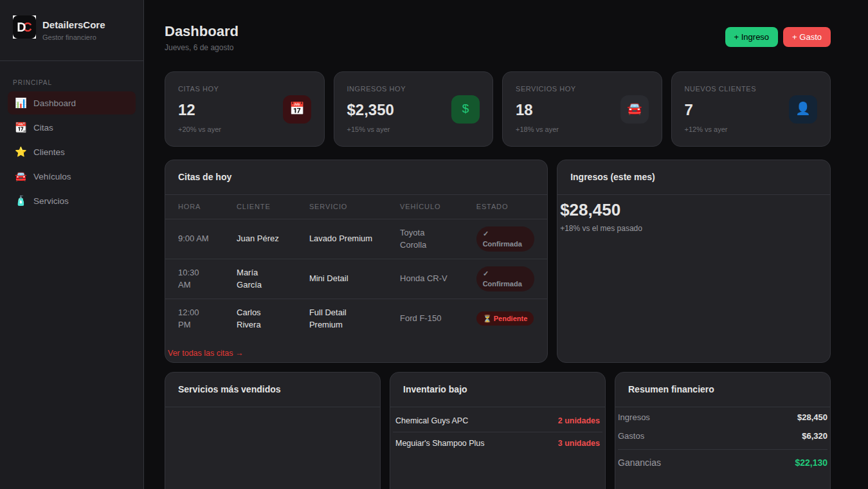
Task: Click Confirmada badge for María García
Action: (505, 279)
